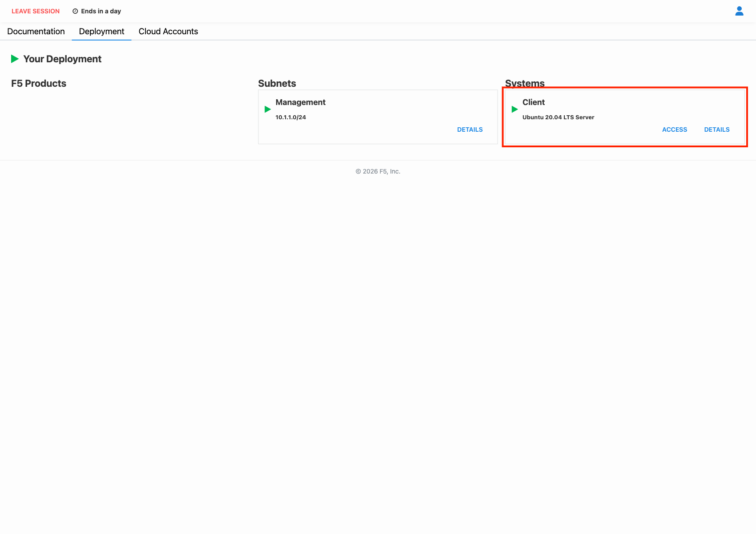Click the user profile icon

(739, 11)
